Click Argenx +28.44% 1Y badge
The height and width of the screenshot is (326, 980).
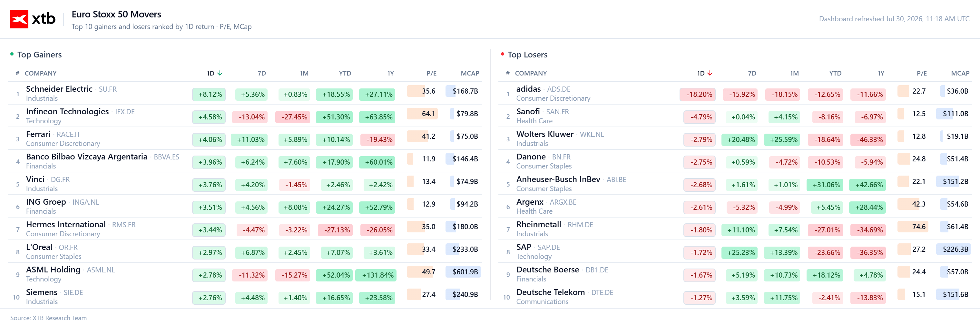point(868,207)
